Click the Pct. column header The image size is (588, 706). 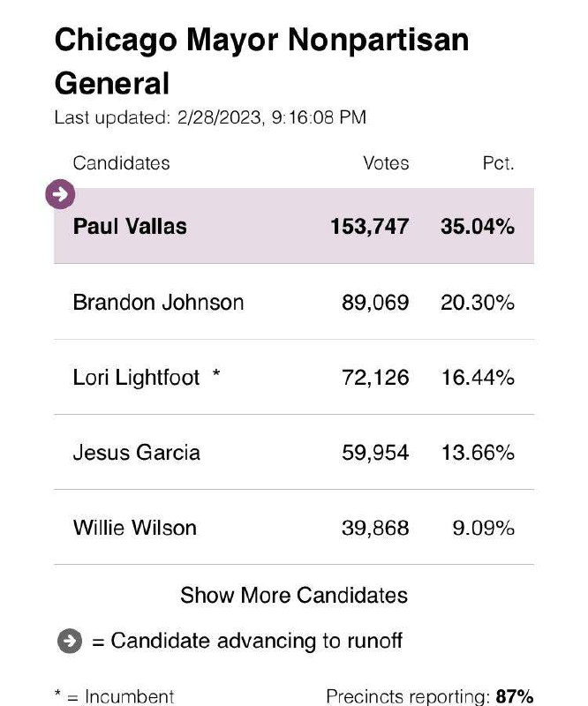pyautogui.click(x=498, y=163)
